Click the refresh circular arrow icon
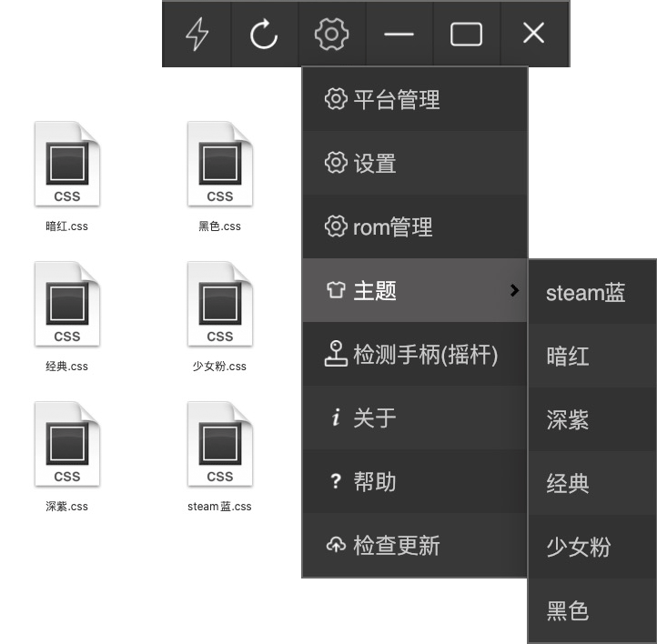657x644 pixels. click(264, 35)
